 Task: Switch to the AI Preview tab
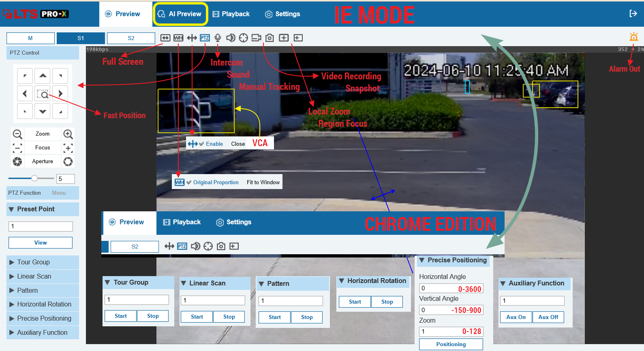coord(180,14)
